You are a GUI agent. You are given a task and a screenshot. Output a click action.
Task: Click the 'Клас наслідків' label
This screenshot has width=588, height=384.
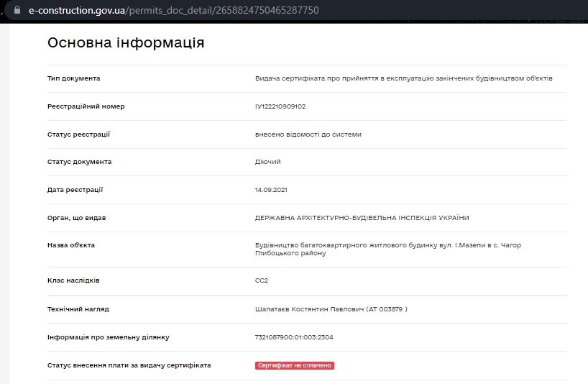point(73,280)
